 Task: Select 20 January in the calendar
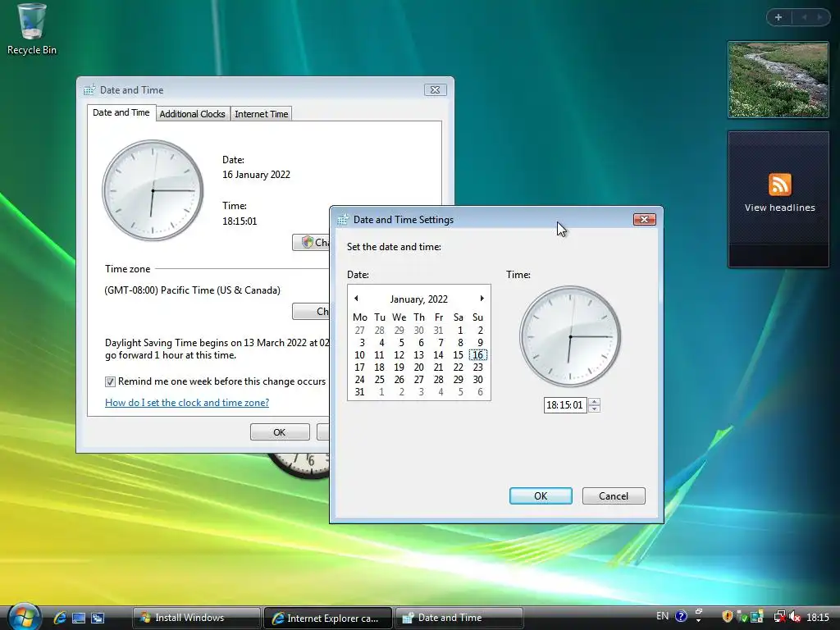point(419,367)
